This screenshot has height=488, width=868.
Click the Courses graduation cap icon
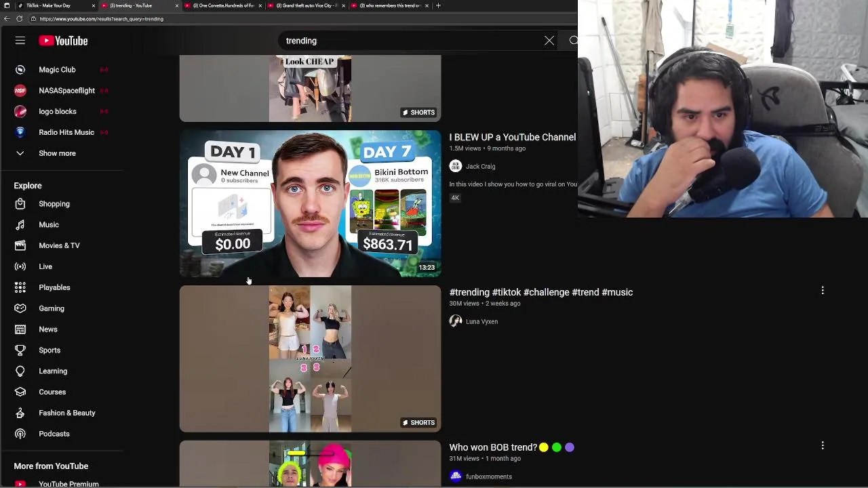click(20, 392)
